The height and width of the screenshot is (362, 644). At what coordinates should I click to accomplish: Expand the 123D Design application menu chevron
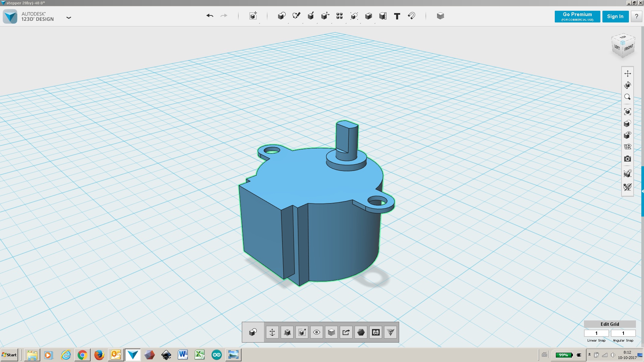[x=69, y=17]
